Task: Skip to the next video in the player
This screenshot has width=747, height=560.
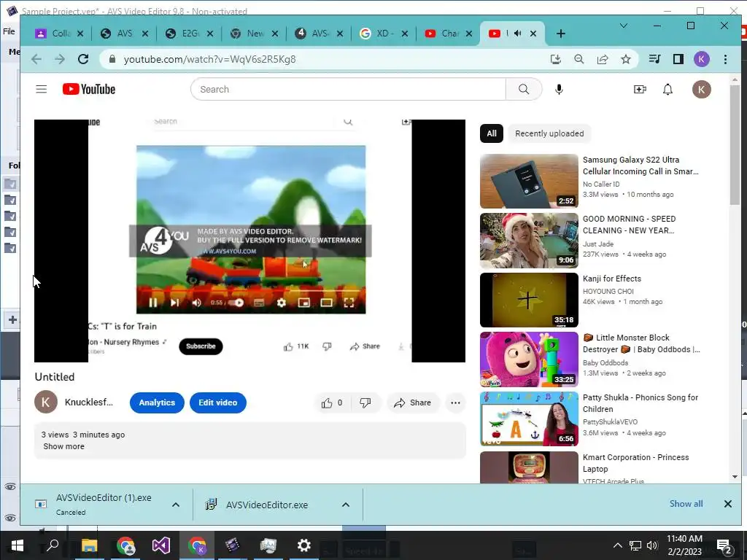Action: pos(175,303)
